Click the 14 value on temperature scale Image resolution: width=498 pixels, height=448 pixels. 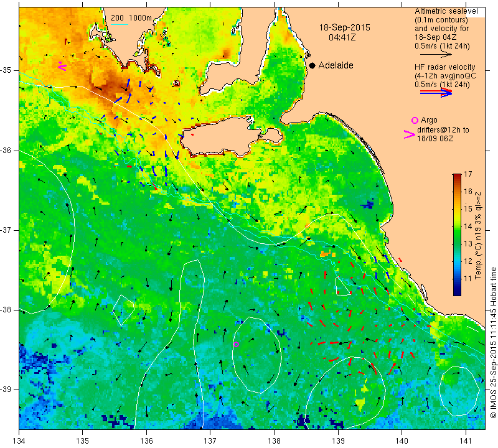(x=468, y=226)
